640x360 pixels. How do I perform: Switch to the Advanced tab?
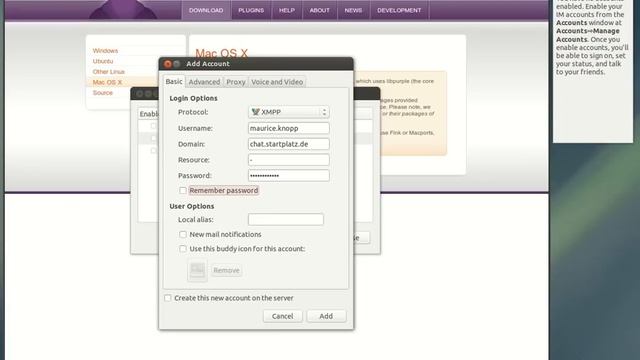204,82
